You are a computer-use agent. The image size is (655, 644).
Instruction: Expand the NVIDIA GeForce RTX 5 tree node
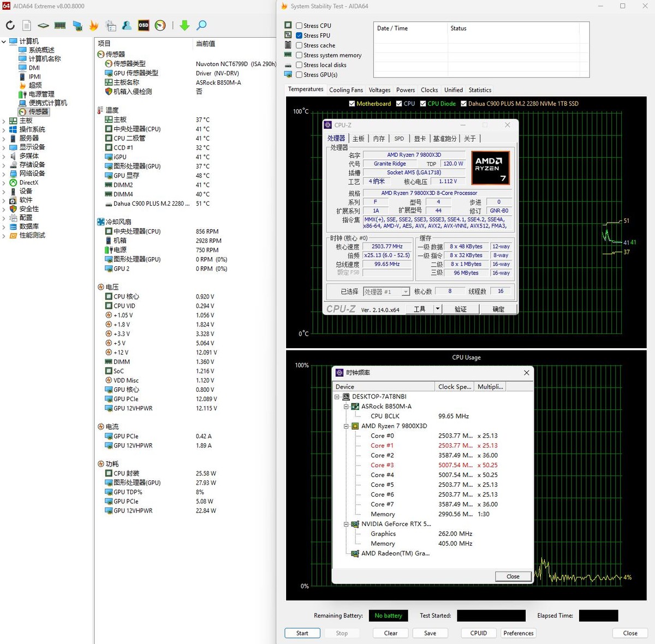346,524
